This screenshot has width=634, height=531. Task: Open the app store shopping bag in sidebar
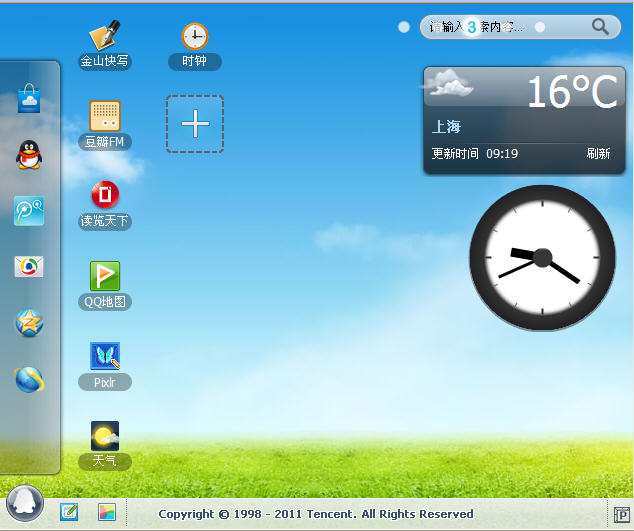pyautogui.click(x=29, y=99)
